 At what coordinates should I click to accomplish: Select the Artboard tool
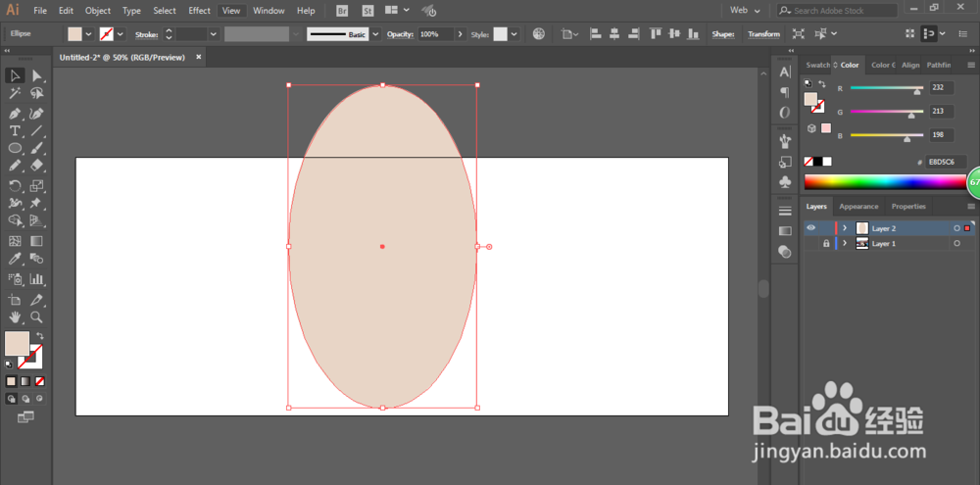(15, 300)
